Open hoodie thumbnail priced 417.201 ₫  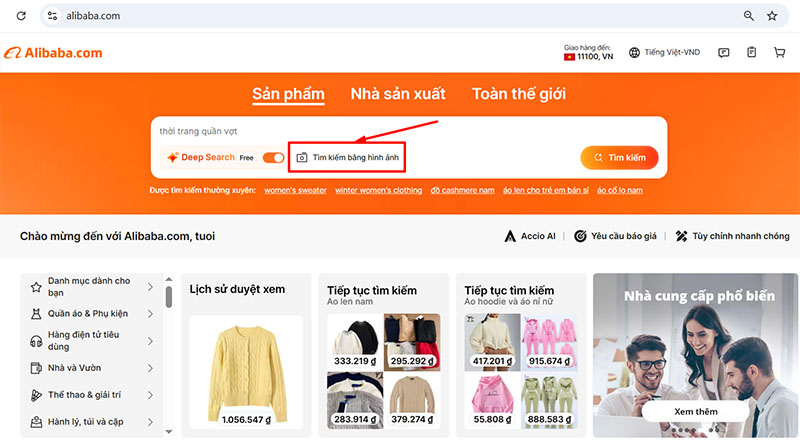click(492, 342)
